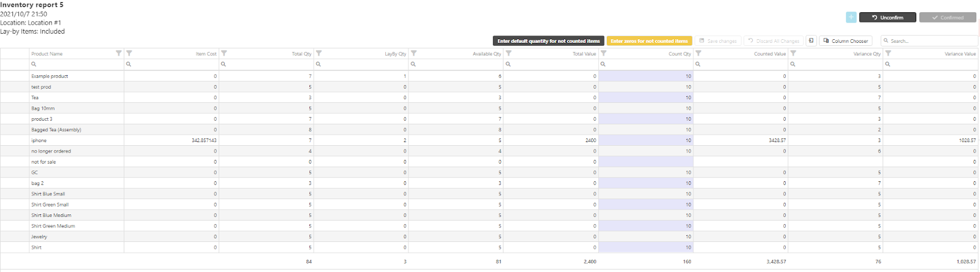
Task: Select the Jewelry product row
Action: point(39,236)
